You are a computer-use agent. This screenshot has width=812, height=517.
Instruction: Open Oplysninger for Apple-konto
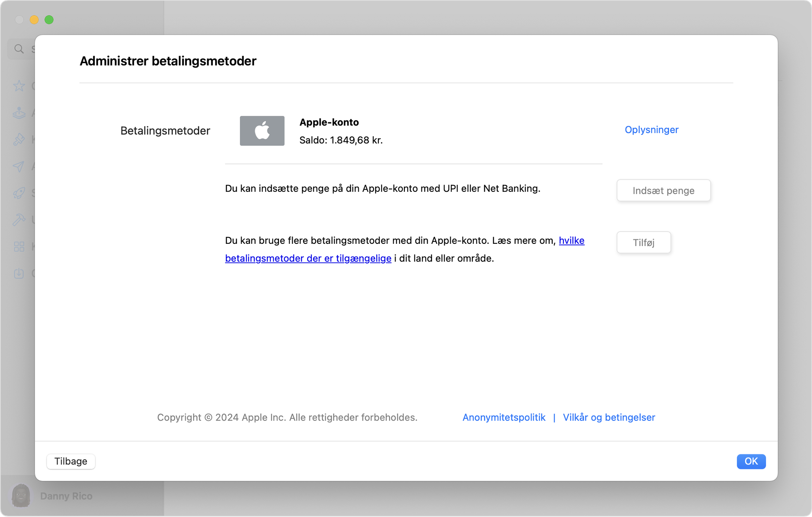[x=651, y=130]
